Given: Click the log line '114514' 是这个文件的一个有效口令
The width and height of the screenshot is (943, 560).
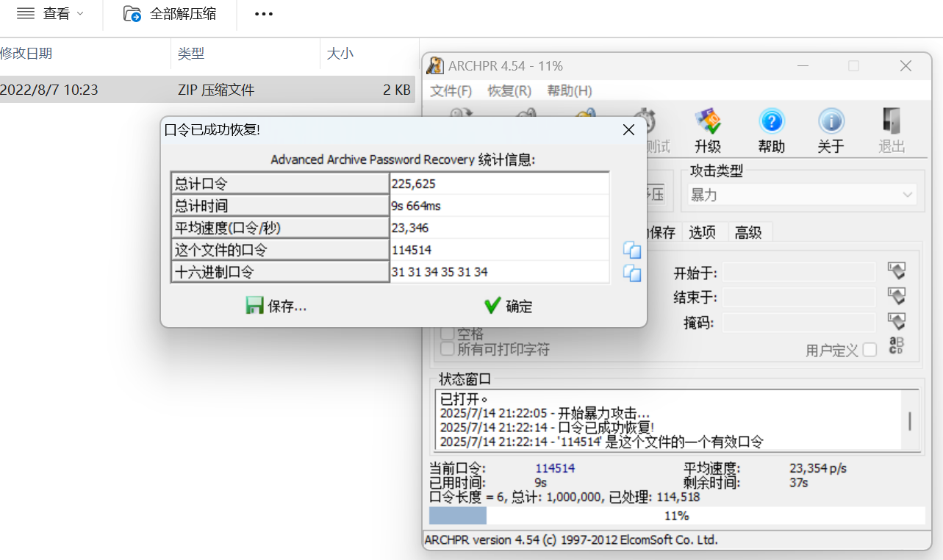Looking at the screenshot, I should pyautogui.click(x=601, y=442).
